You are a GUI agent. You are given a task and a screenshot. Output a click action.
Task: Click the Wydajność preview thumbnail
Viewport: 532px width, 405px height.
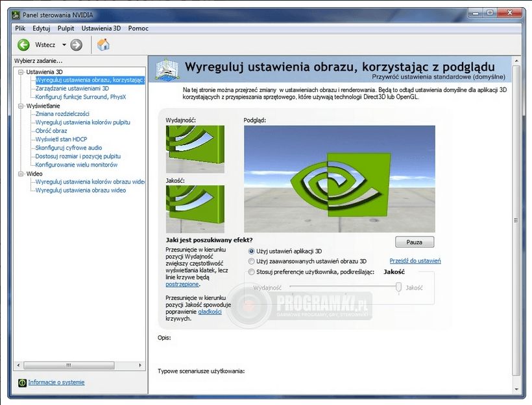tap(195, 149)
